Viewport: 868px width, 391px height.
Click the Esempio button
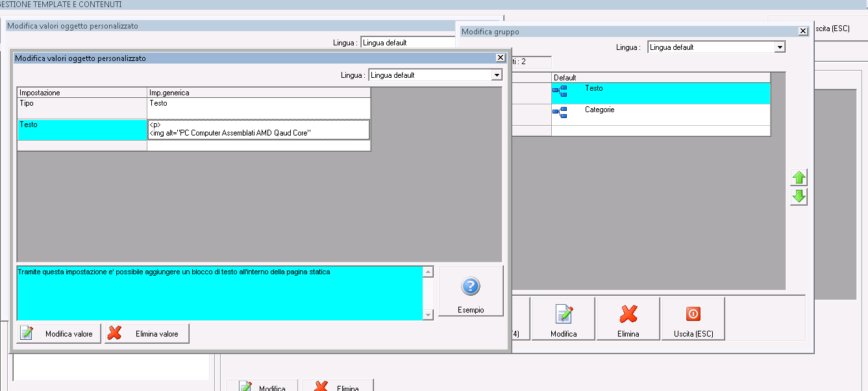[470, 291]
